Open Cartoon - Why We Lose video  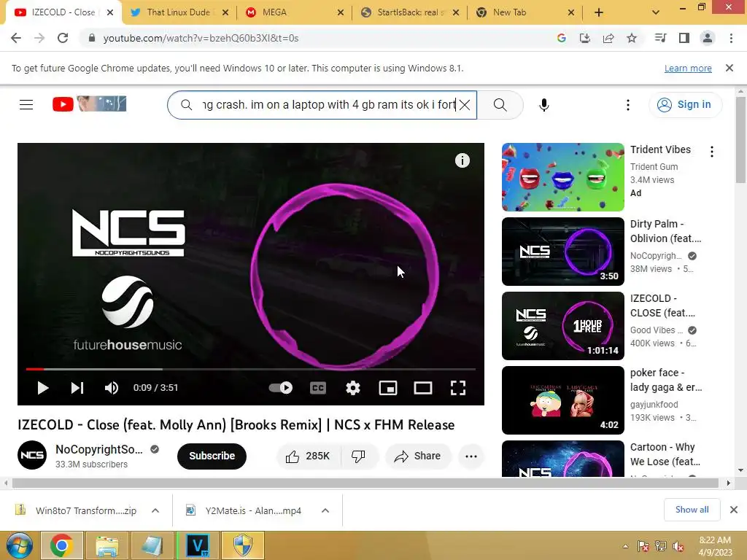click(x=562, y=458)
